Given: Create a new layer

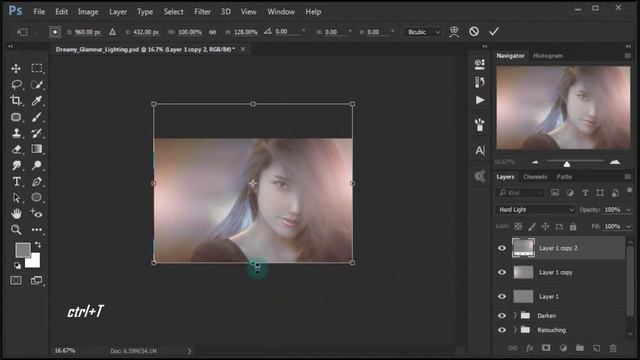Looking at the screenshot, I should point(596,348).
